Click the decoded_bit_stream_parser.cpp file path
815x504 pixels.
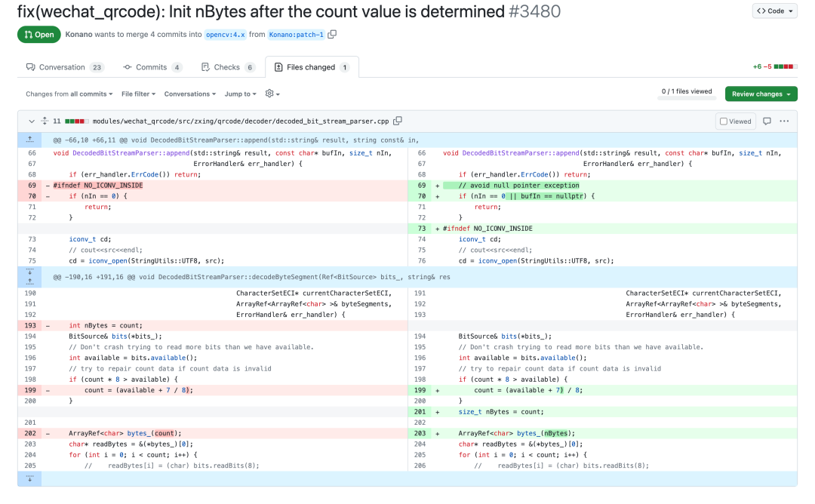click(241, 121)
